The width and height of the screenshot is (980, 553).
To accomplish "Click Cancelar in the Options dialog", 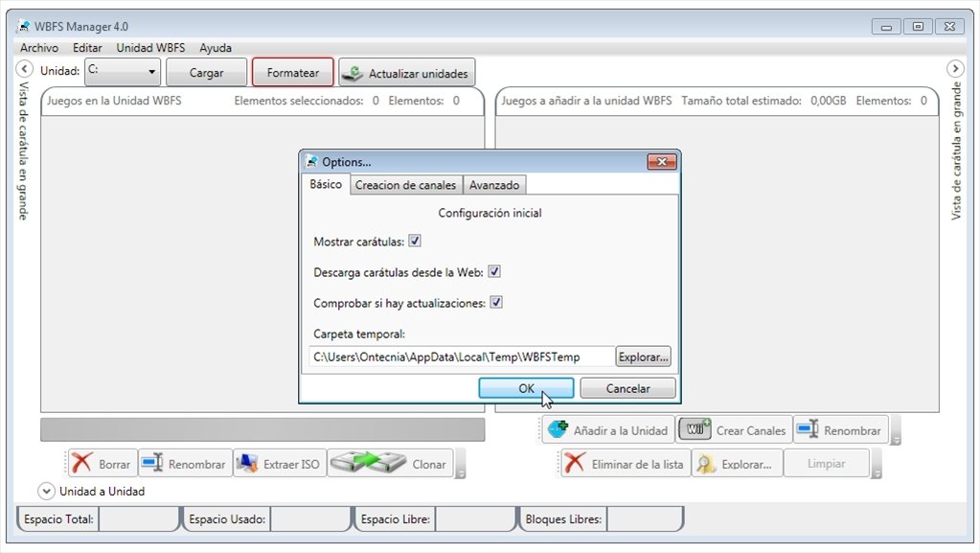I will tap(627, 388).
